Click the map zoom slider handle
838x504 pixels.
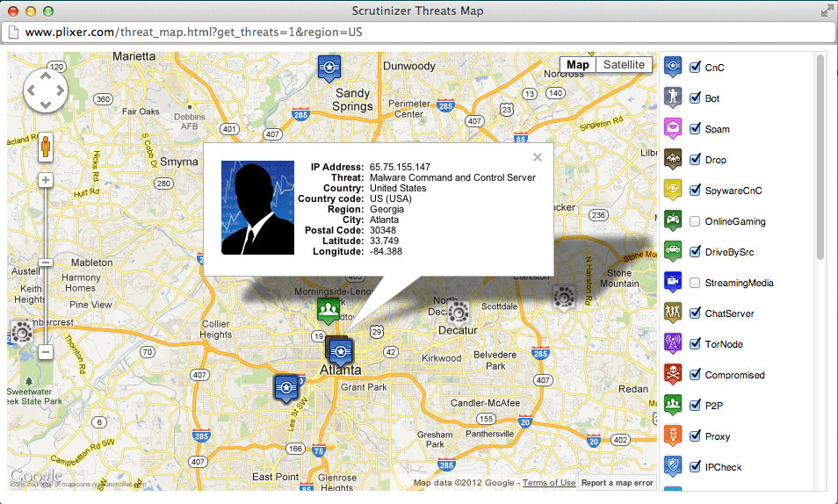coord(46,263)
